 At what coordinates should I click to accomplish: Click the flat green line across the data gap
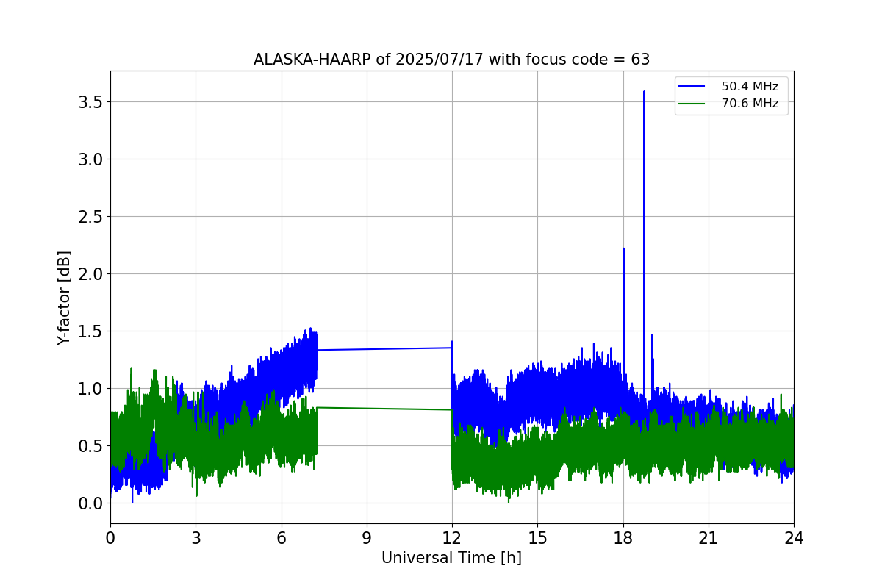384,409
